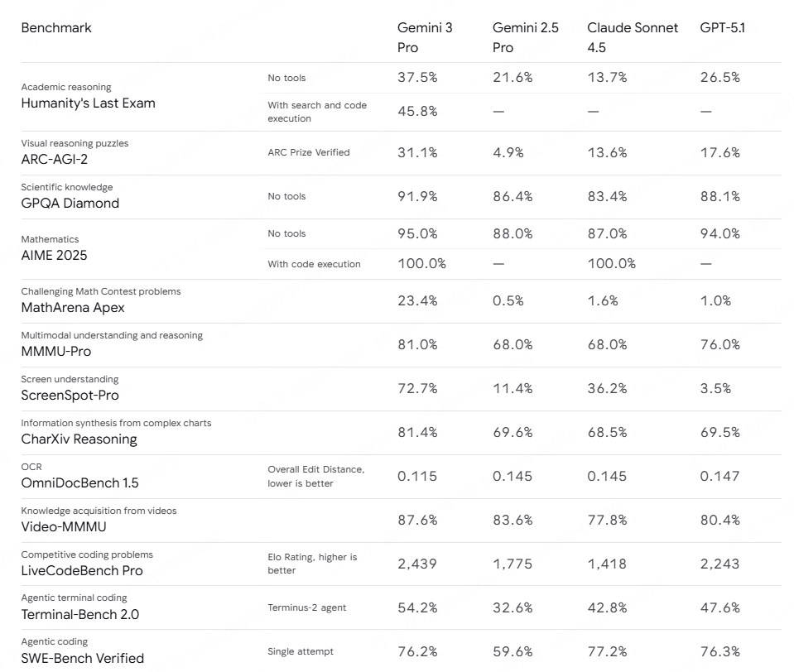Image resolution: width=794 pixels, height=672 pixels.
Task: Click the Claude Sonnet 4.5 column header
Action: pyautogui.click(x=633, y=38)
